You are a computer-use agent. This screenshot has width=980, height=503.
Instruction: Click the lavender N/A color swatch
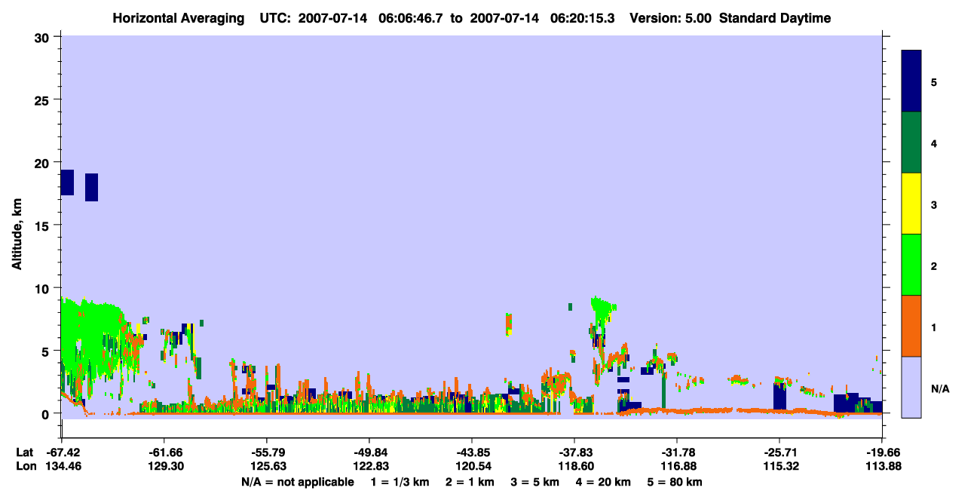point(911,387)
